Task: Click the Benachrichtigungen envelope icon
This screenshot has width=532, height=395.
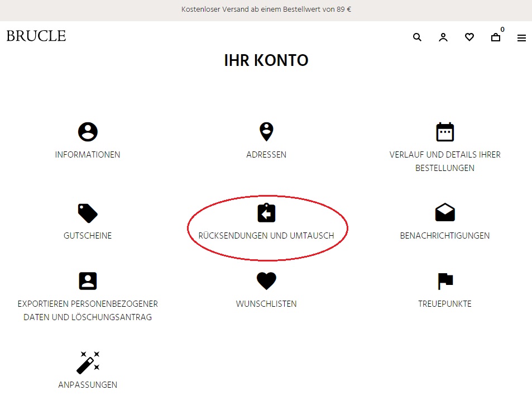Action: click(x=445, y=213)
